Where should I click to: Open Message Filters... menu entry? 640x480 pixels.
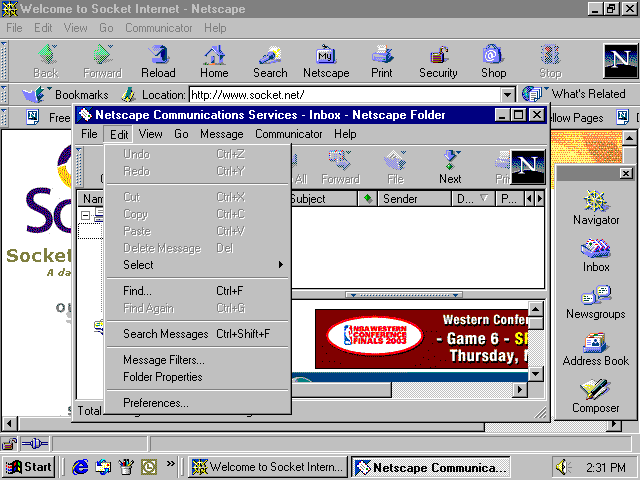tap(197, 360)
